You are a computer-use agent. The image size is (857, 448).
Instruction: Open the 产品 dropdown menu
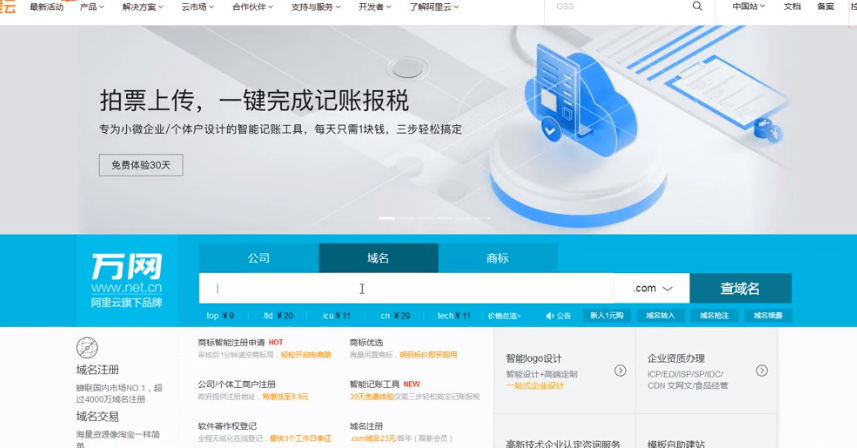92,7
